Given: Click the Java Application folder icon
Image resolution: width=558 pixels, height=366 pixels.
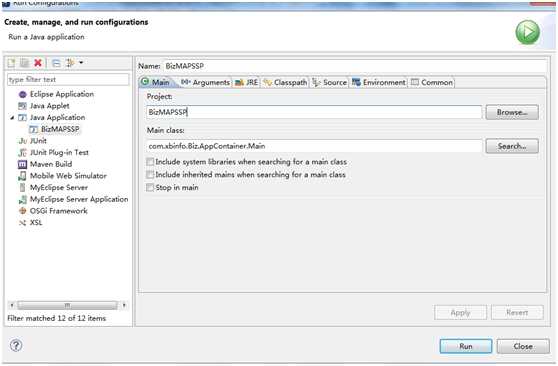Looking at the screenshot, I should (22, 117).
